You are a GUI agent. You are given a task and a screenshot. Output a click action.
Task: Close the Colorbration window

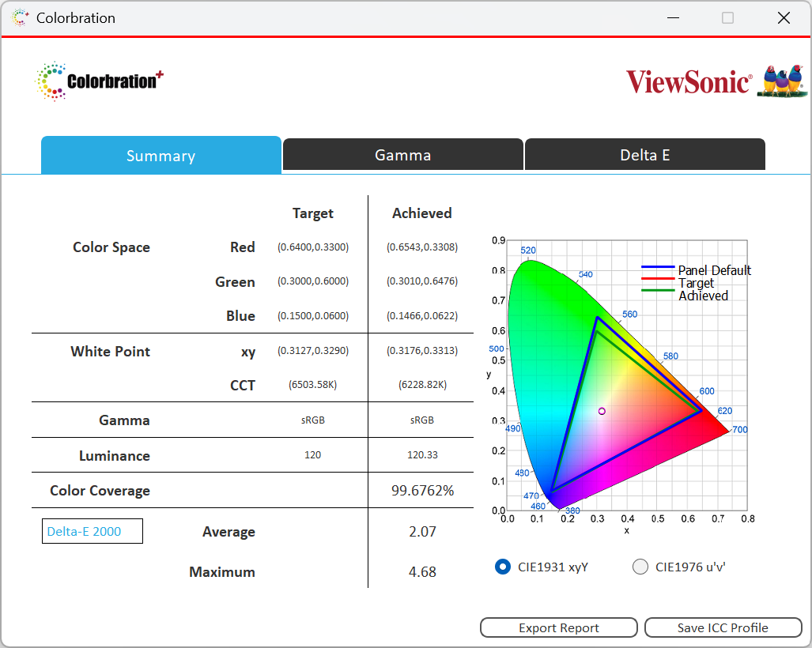click(784, 17)
